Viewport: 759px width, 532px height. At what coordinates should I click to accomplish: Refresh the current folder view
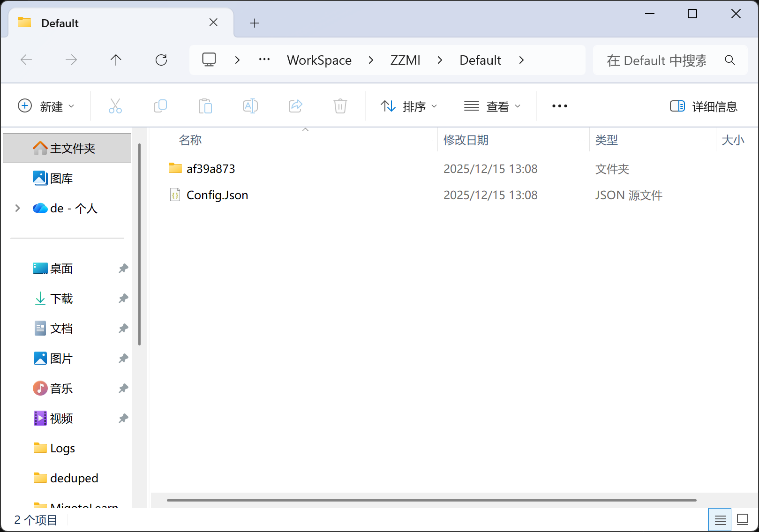tap(161, 60)
